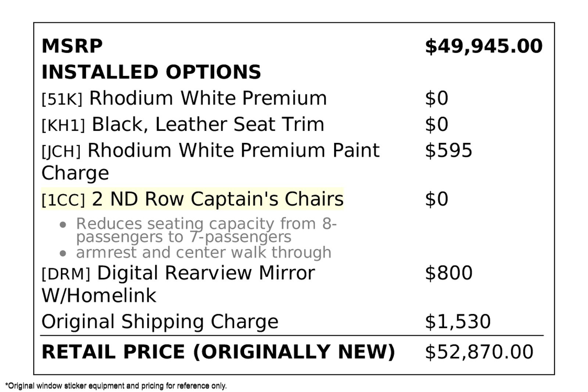
Task: Click the original window sticker disclaimer footnote
Action: 116,386
